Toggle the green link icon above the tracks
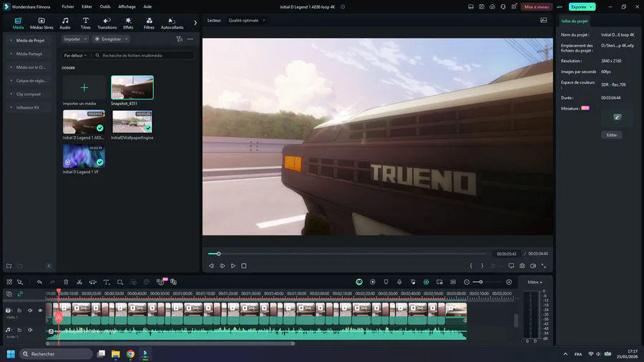The height and width of the screenshot is (362, 644). [20, 293]
